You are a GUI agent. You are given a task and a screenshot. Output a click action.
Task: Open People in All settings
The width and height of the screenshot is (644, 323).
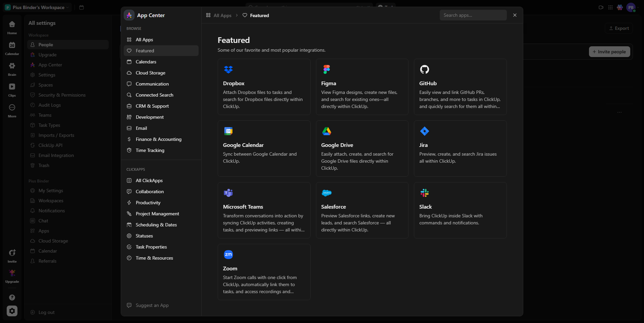tap(68, 45)
